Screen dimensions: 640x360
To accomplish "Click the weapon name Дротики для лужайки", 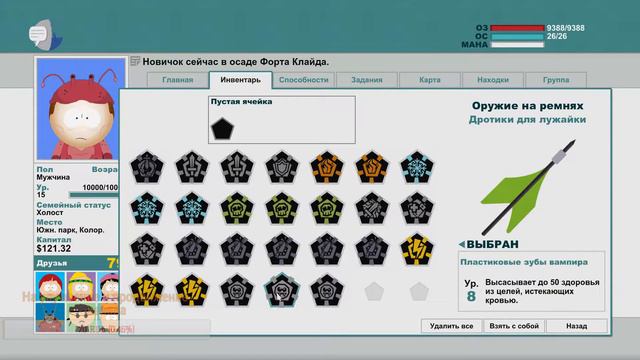I will 527,120.
